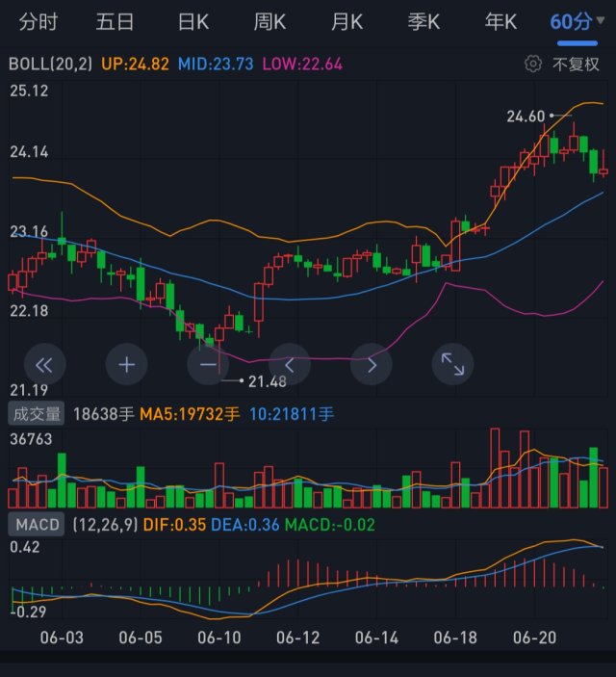This screenshot has height=677, width=616.
Task: Tap the 36763 volume axis label
Action: [x=31, y=439]
